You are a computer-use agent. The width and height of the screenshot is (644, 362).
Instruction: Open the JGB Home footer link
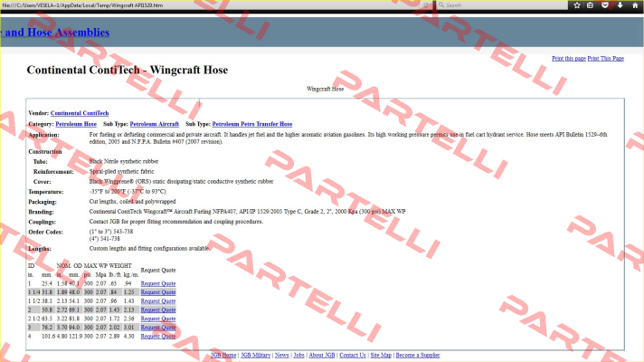pyautogui.click(x=223, y=355)
